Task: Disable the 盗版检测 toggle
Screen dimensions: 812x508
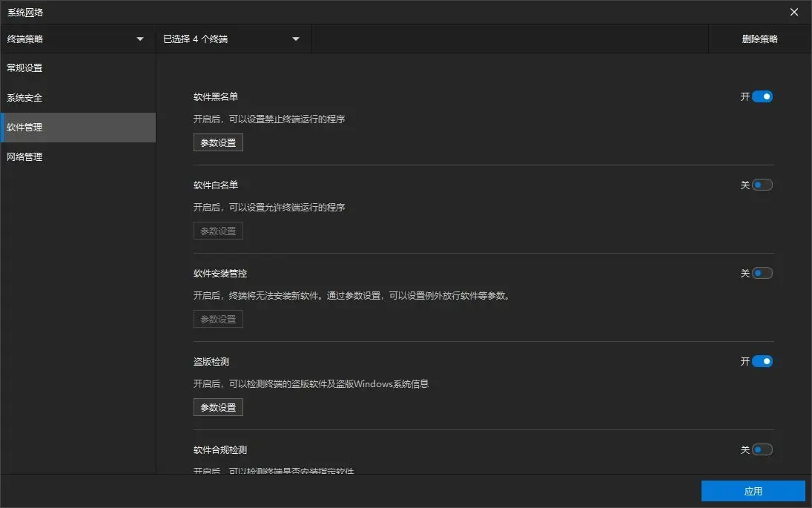Action: point(762,361)
